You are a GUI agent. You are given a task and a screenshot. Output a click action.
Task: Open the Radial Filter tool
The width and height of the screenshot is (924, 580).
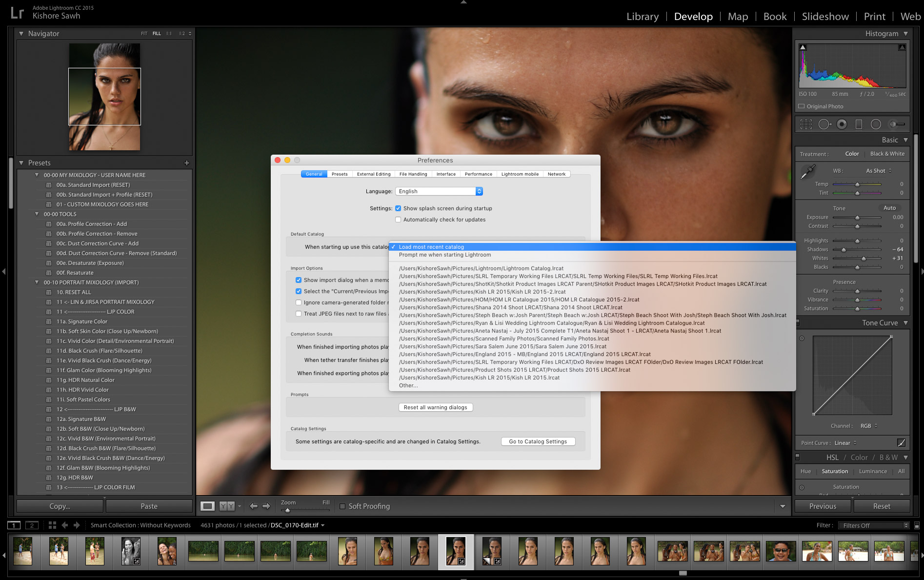click(875, 124)
